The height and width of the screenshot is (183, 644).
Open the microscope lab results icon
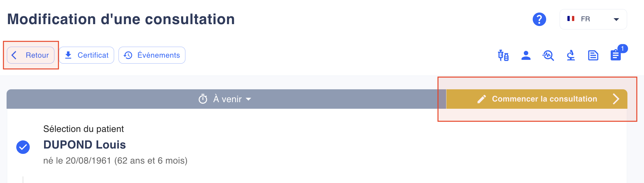pos(571,55)
